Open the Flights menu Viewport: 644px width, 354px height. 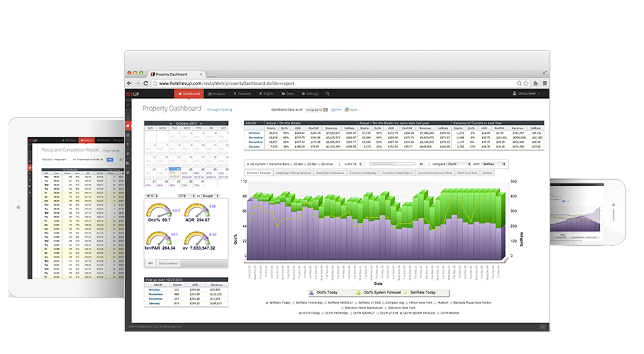(x=266, y=94)
